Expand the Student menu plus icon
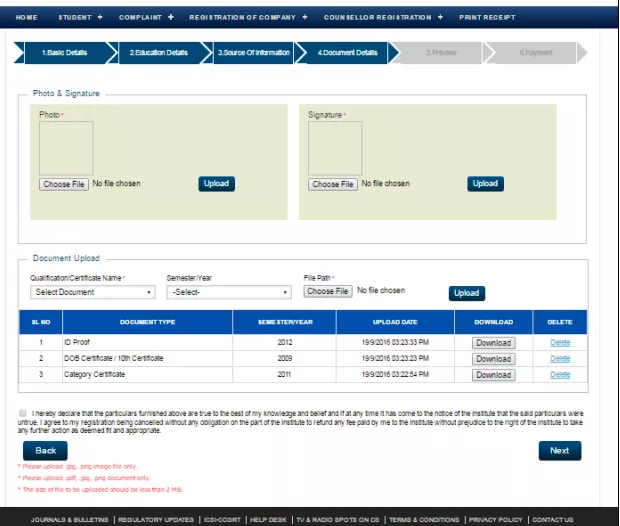The image size is (620, 526). [102, 18]
